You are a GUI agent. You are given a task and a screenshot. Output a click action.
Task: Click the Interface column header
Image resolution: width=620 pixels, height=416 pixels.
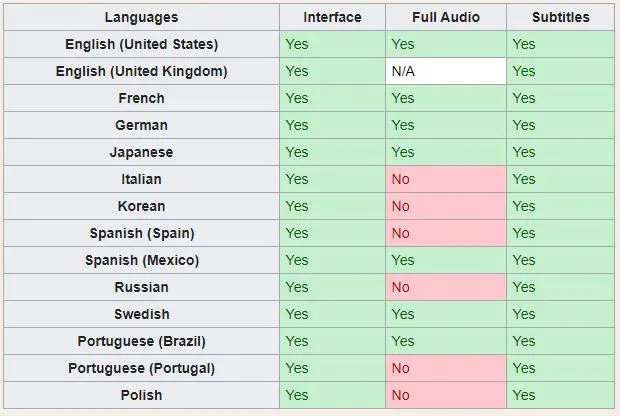pos(332,17)
